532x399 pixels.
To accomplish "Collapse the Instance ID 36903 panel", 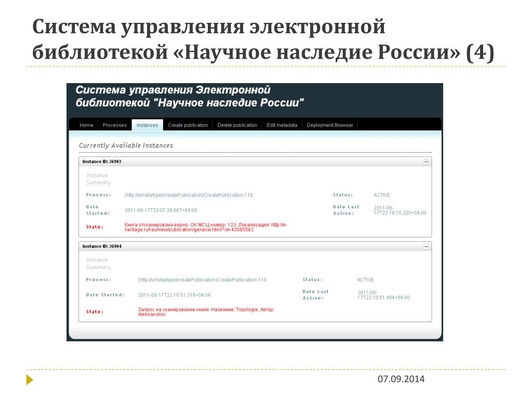I will click(x=426, y=162).
